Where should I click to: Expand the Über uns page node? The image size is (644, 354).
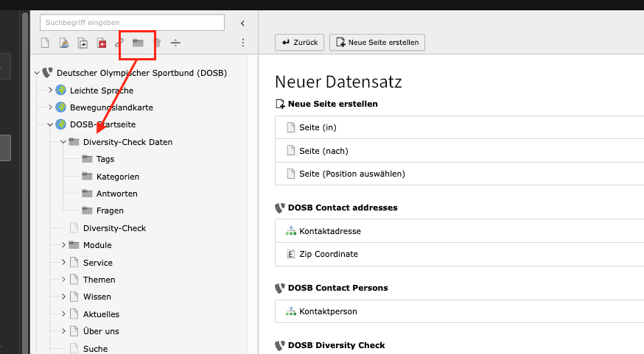[63, 330]
